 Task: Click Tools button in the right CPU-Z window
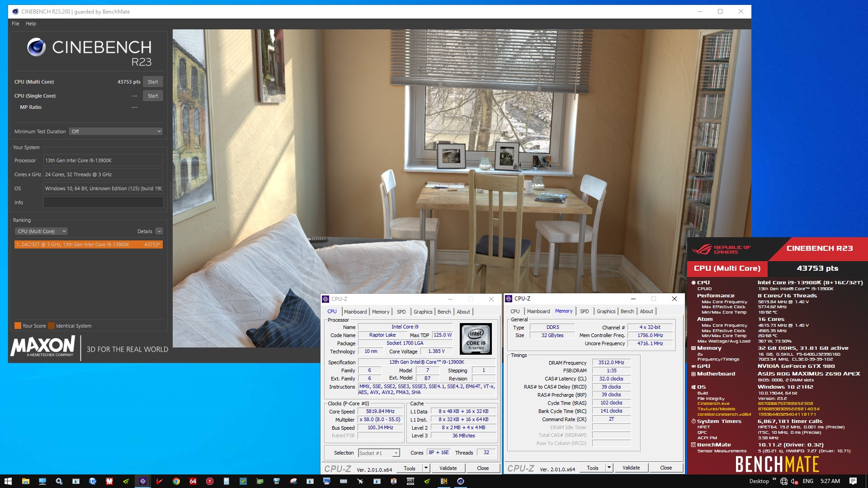(x=593, y=468)
